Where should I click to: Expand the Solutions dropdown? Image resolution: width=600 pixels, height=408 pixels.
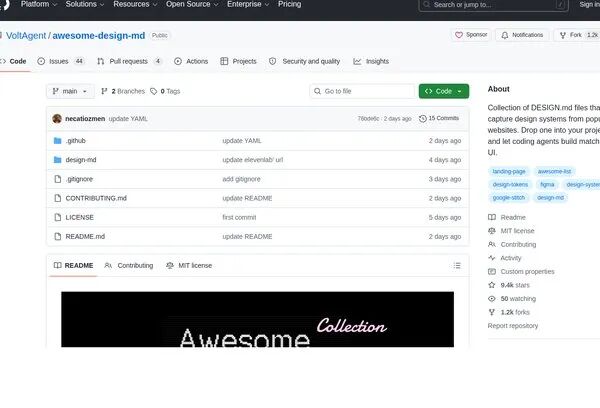(85, 4)
